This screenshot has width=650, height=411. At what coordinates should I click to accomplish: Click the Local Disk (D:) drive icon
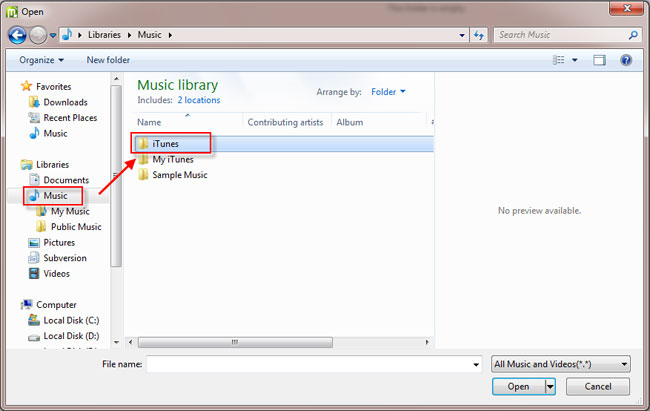click(x=34, y=338)
